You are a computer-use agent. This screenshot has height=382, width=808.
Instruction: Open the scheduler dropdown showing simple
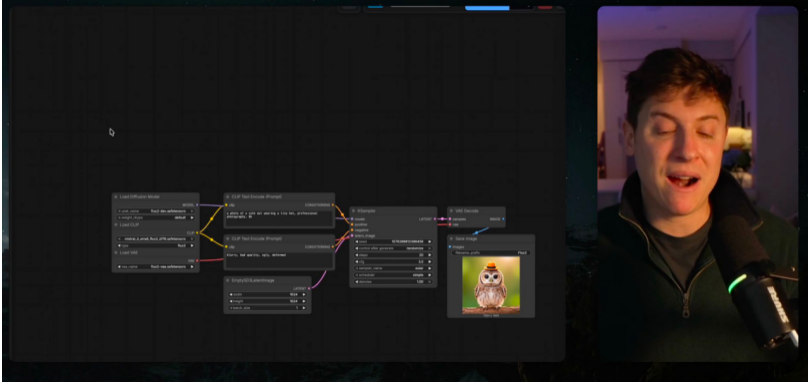point(393,275)
